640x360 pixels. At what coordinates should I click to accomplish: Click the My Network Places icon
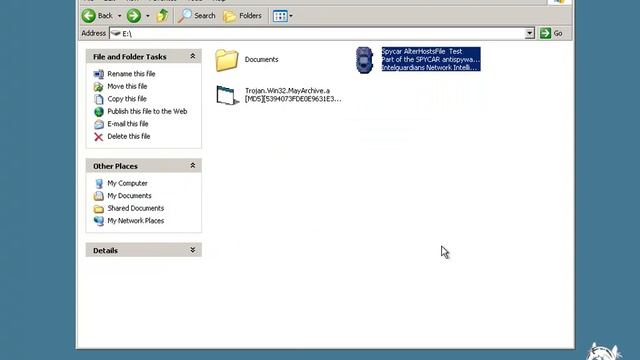point(99,221)
